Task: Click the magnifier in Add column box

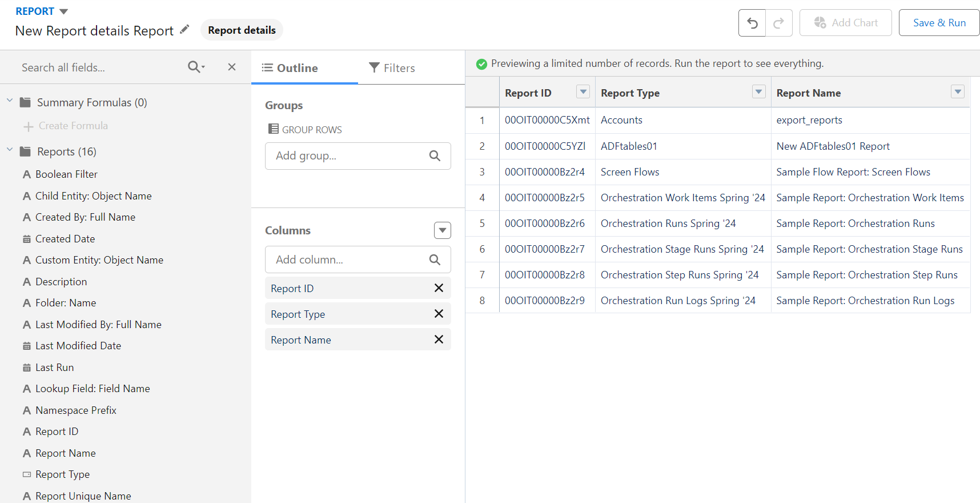Action: point(435,260)
